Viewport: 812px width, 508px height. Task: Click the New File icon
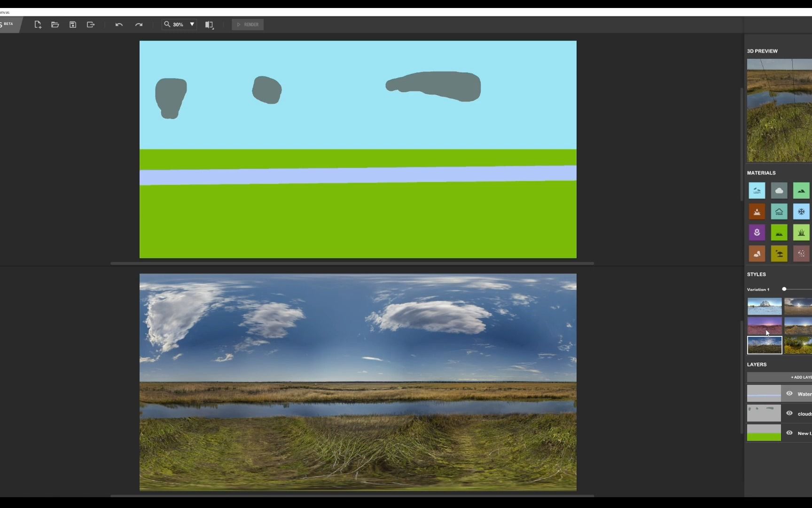tap(38, 24)
